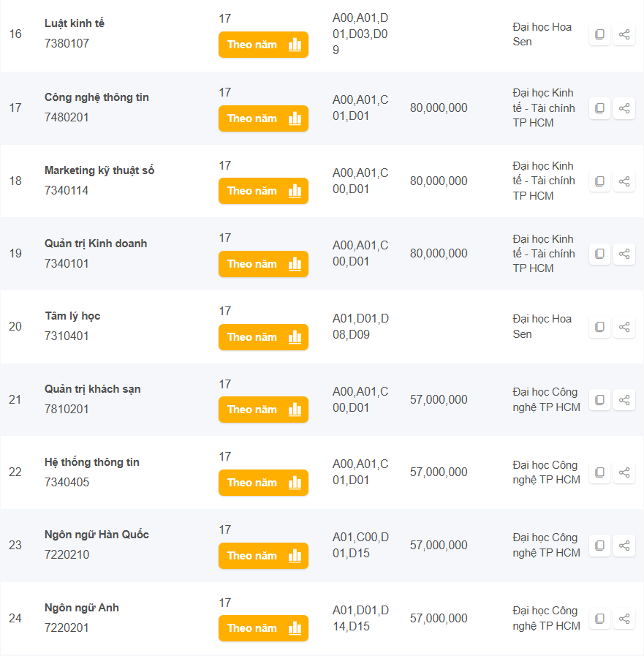Viewport: 644px width, 656px height.
Task: Open Theo năm chart for Luật kinh tế
Action: pos(263,45)
